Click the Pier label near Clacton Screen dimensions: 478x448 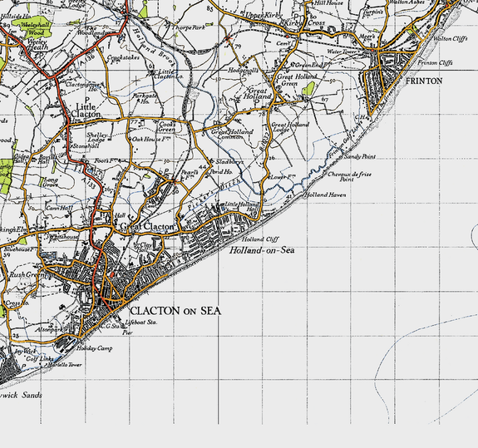pos(127,332)
